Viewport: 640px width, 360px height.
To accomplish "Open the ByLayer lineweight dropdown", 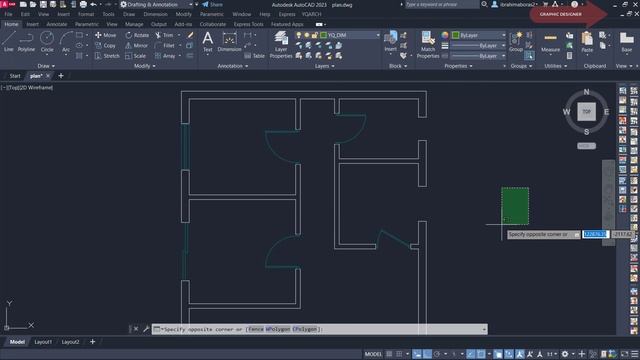I will [x=479, y=46].
